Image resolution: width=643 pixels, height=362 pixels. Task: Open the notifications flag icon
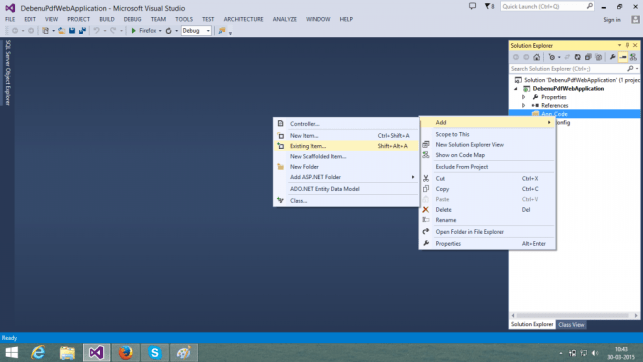[x=489, y=6]
